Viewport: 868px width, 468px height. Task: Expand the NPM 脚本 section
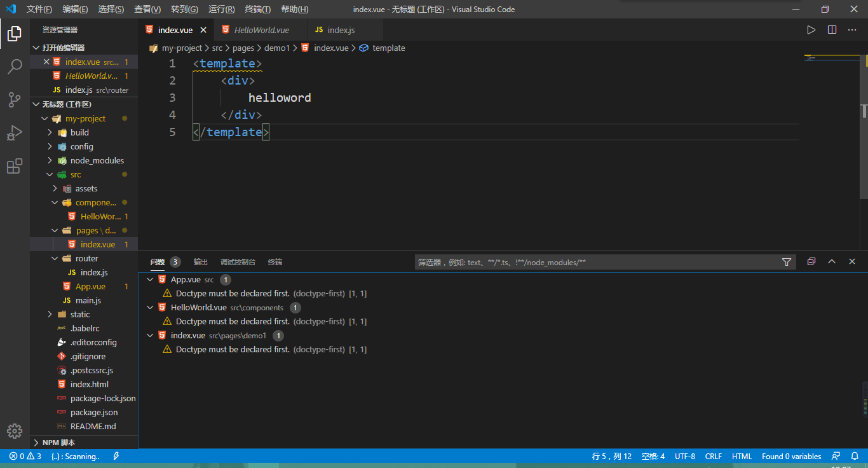84,443
